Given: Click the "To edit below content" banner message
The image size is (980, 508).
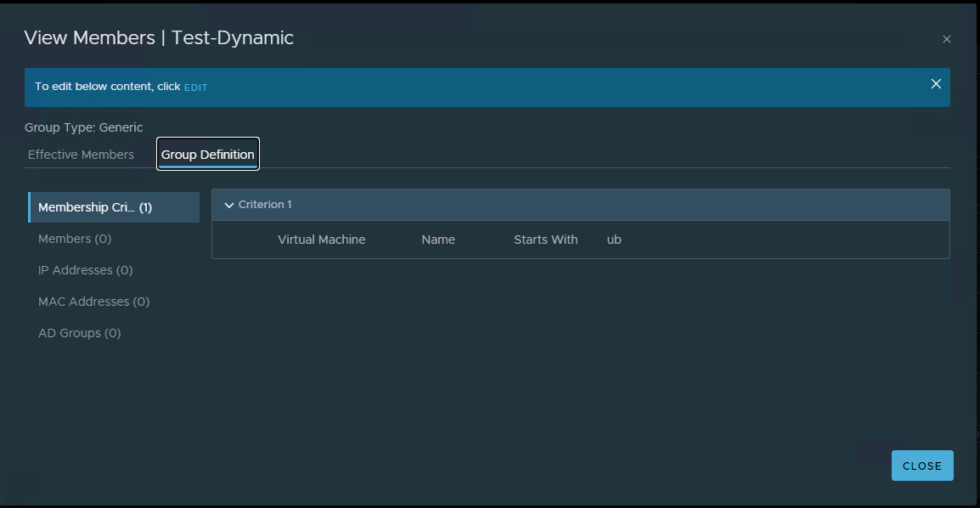Looking at the screenshot, I should 107,87.
